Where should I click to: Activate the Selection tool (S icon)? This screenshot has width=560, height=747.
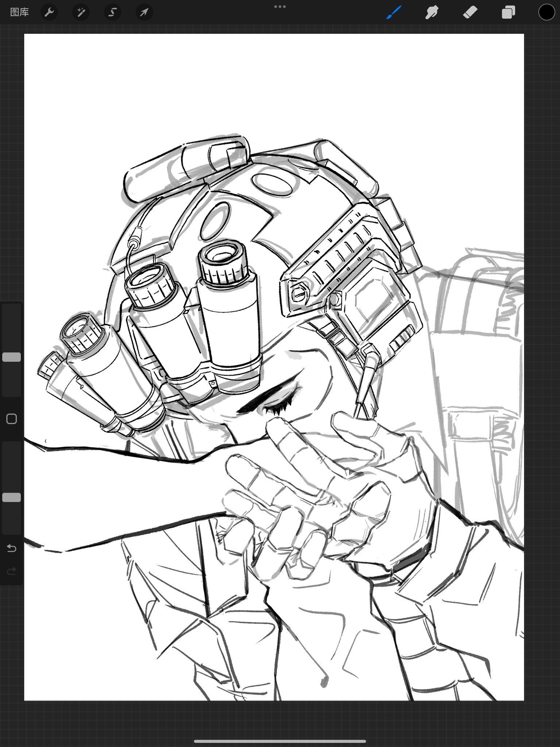pos(112,13)
